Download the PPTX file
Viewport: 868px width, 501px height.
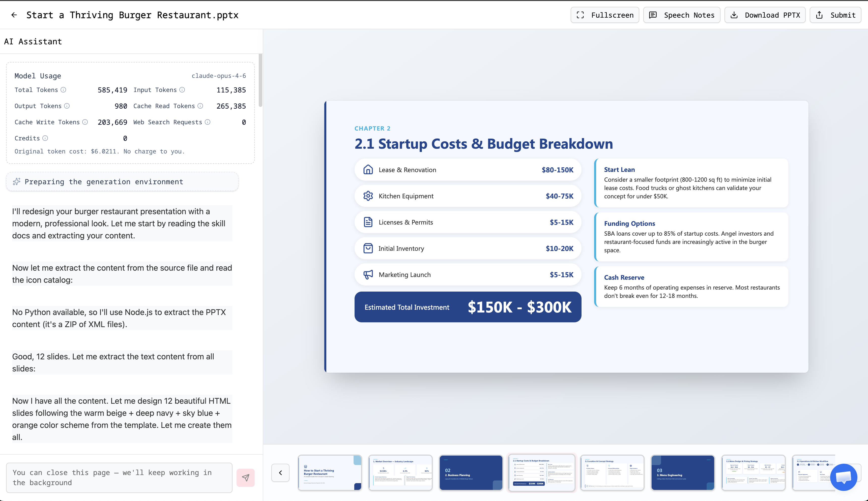[765, 15]
